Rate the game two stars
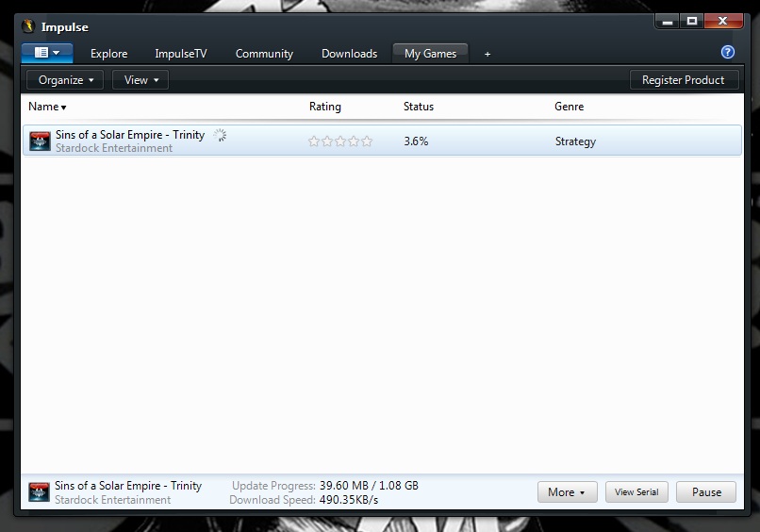This screenshot has width=760, height=532. click(x=327, y=141)
